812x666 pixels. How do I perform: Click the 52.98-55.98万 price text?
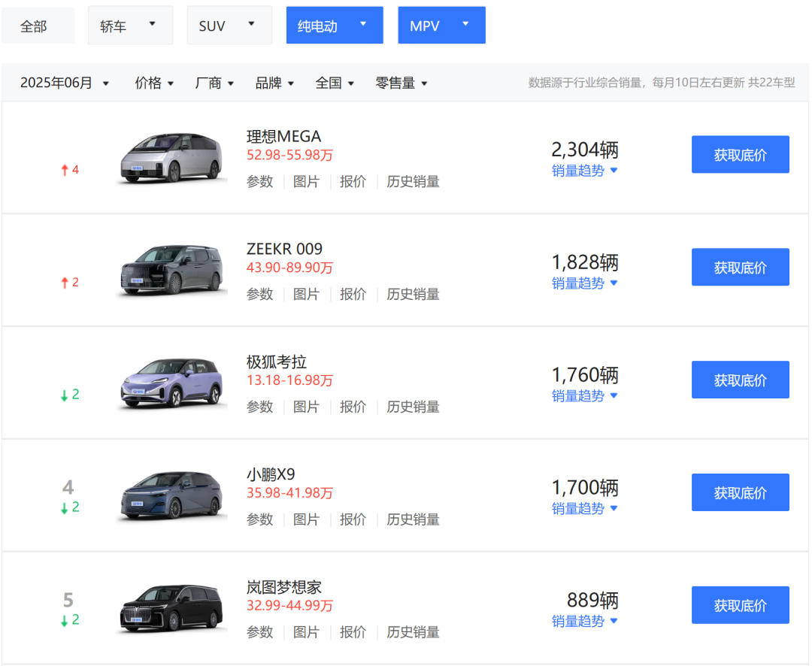(x=289, y=155)
